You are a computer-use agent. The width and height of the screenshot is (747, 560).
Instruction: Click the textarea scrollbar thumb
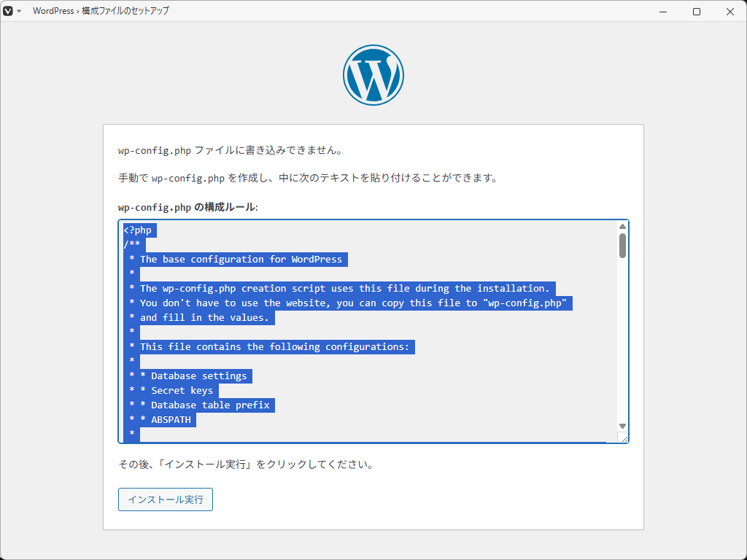(622, 245)
